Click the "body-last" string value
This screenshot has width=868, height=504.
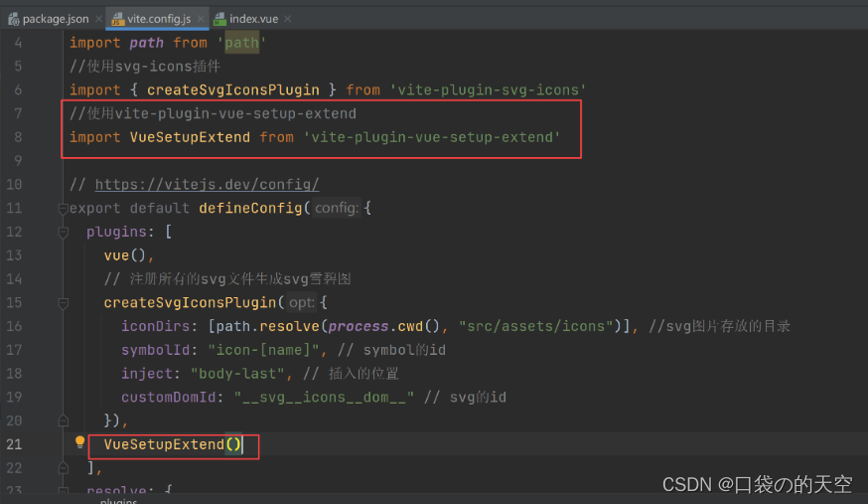coord(237,374)
